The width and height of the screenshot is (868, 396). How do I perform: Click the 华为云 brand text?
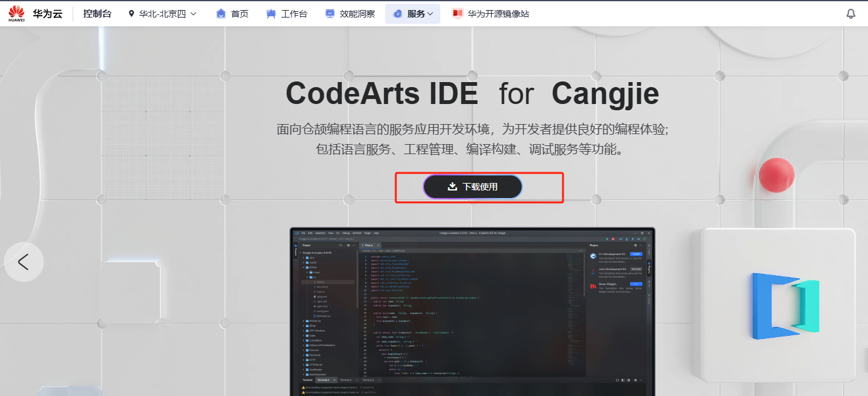point(48,14)
